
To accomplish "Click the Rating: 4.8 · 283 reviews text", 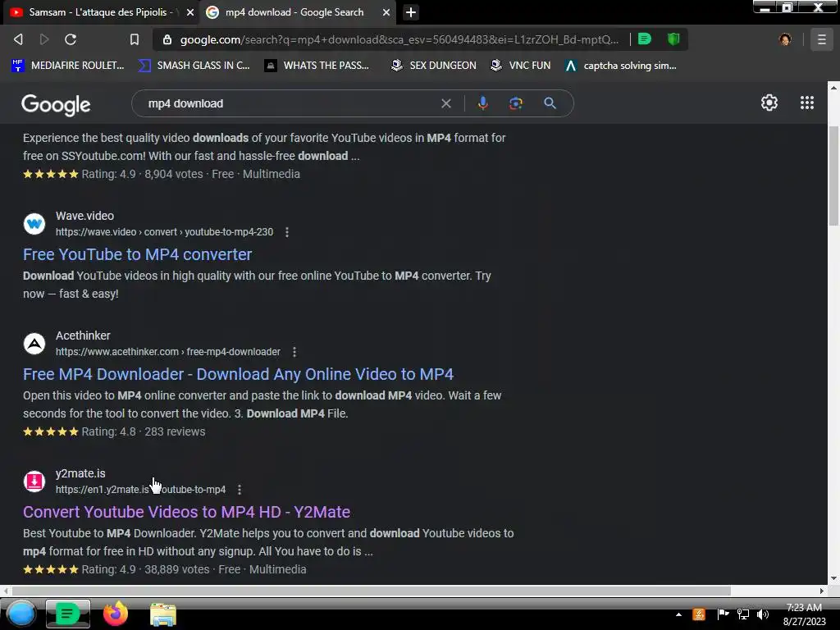I will coord(143,431).
